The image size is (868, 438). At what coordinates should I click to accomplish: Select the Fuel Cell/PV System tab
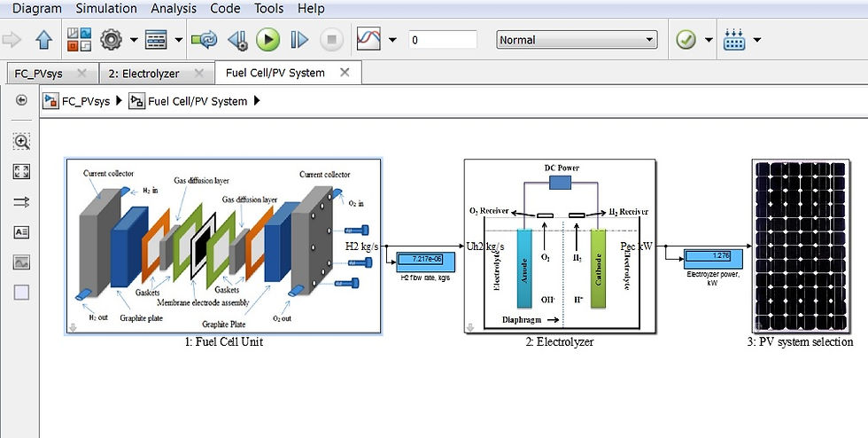(x=275, y=73)
